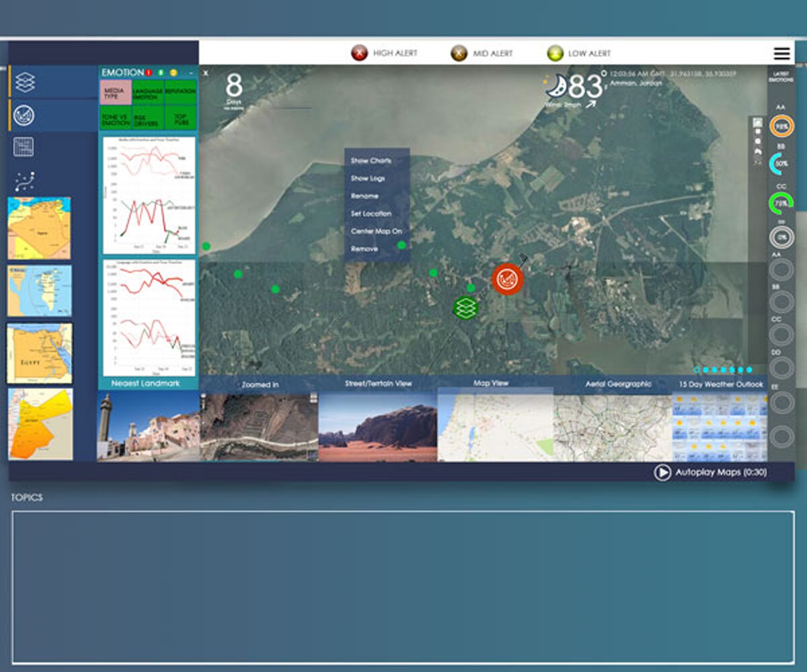Open the hamburger menu at top right
The image size is (807, 672).
pyautogui.click(x=781, y=53)
